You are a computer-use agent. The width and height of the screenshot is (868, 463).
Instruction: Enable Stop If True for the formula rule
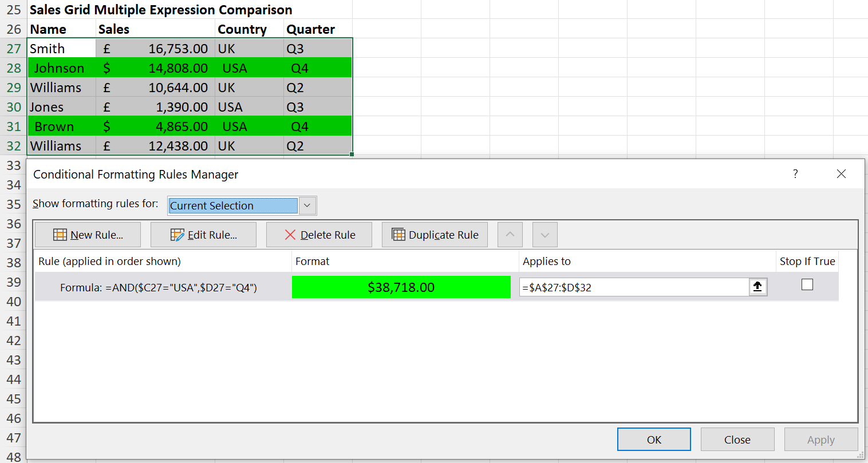tap(807, 284)
